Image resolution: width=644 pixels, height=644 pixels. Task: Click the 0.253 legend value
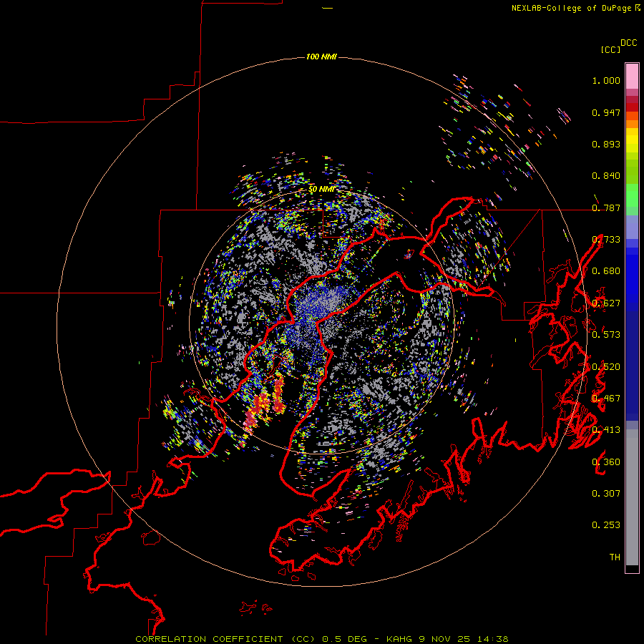pyautogui.click(x=606, y=525)
